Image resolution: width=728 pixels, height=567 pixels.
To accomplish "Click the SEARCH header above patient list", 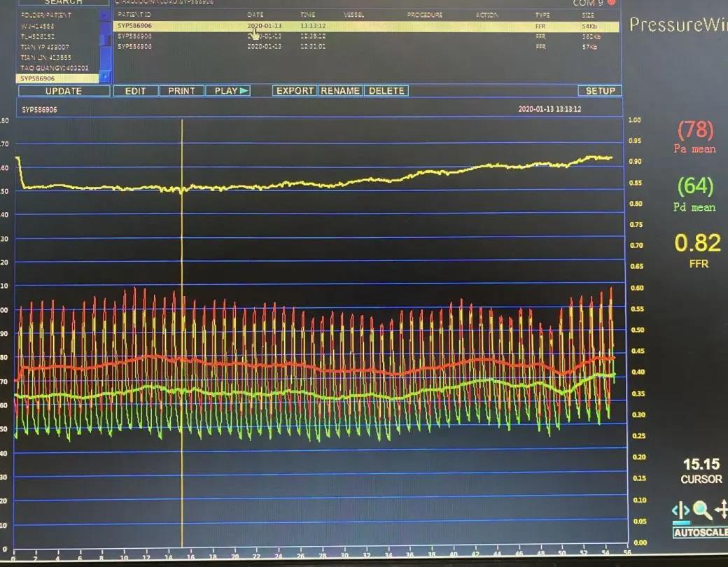I will [x=63, y=2].
